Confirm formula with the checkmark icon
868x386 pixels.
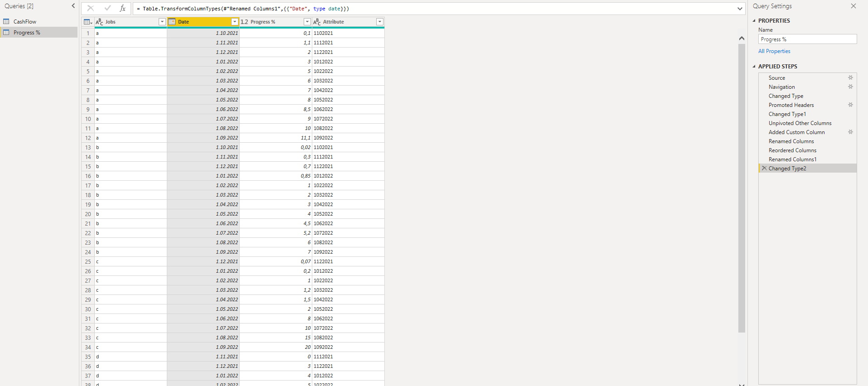pos(107,8)
